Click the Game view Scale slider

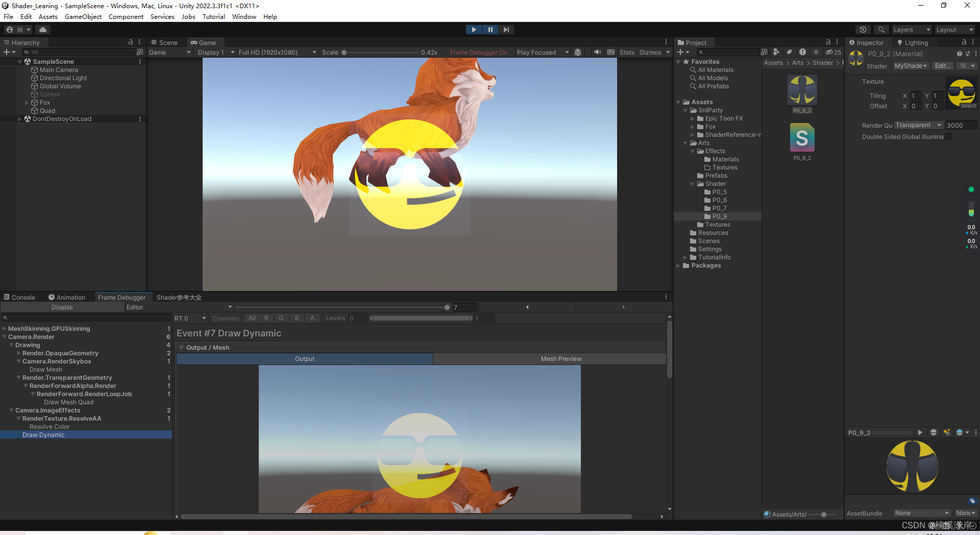tap(380, 52)
